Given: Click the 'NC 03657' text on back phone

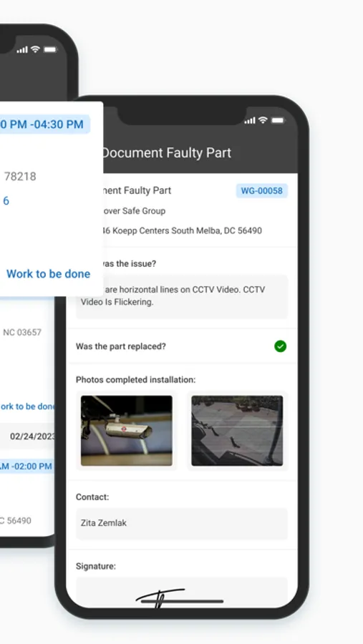Looking at the screenshot, I should (22, 332).
